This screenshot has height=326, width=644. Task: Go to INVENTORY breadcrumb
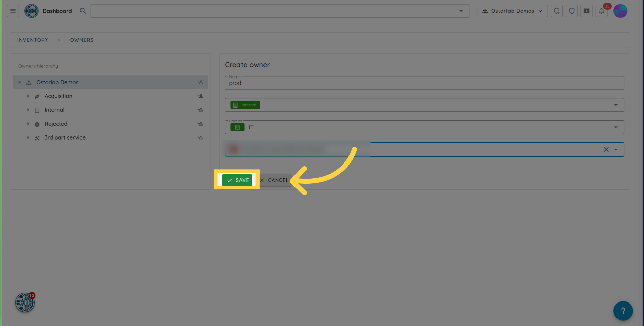[x=33, y=40]
